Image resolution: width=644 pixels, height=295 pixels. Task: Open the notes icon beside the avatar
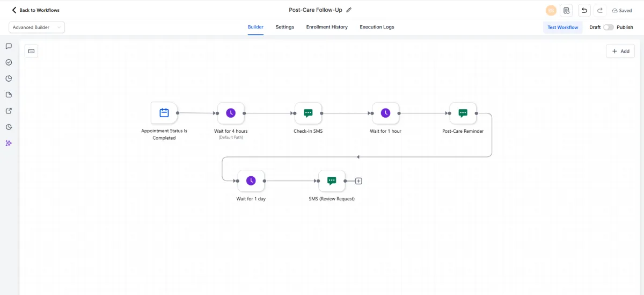point(566,10)
